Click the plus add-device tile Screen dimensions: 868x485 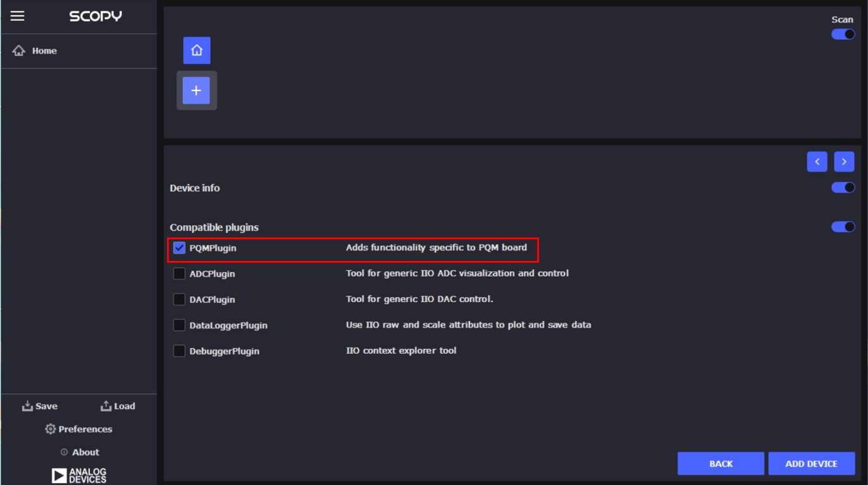(196, 91)
